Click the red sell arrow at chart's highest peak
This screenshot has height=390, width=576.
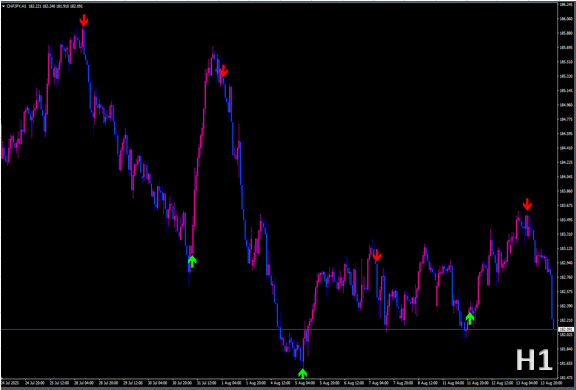[84, 20]
